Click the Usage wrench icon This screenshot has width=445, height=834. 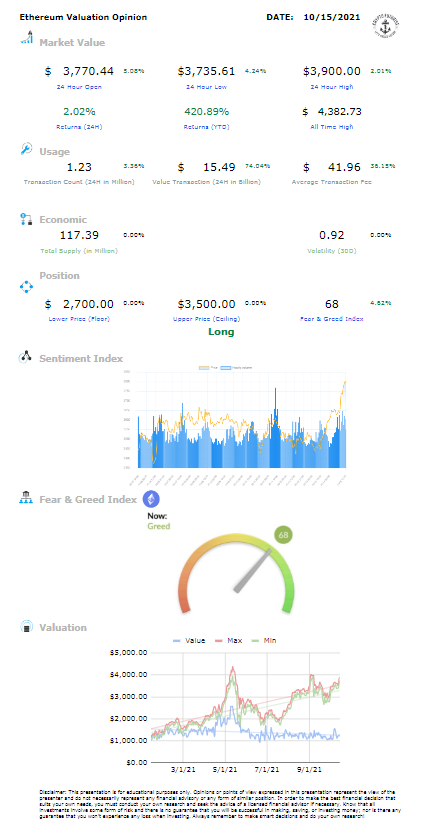pos(27,149)
